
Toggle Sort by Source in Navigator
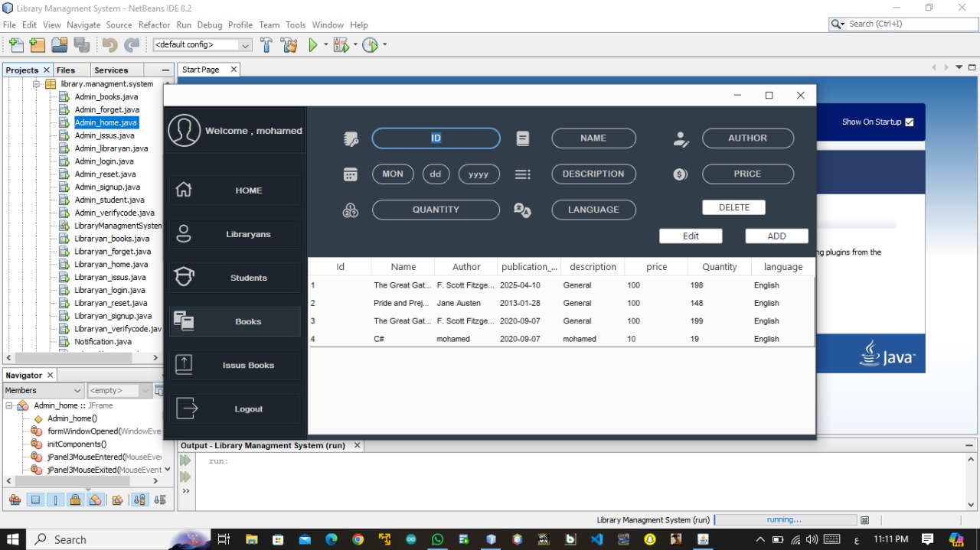point(159,500)
